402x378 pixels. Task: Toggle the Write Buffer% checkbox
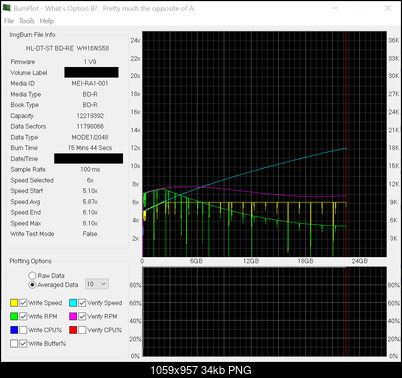pyautogui.click(x=23, y=344)
